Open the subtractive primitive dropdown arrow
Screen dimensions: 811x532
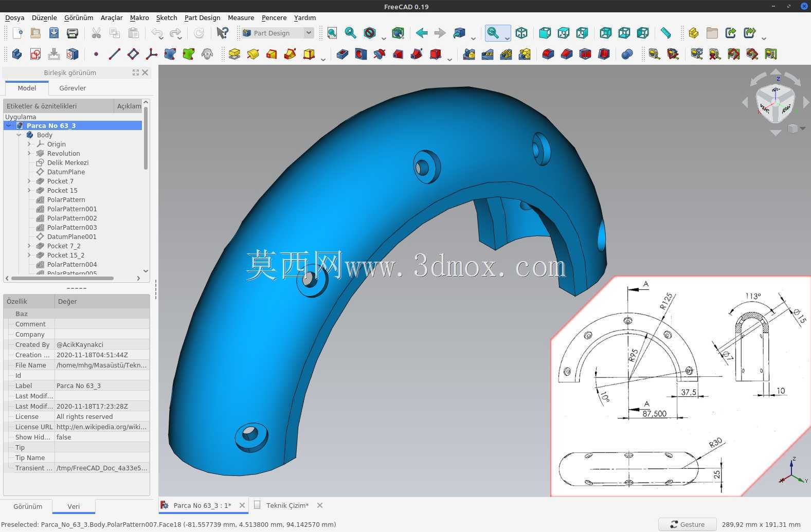(449, 59)
